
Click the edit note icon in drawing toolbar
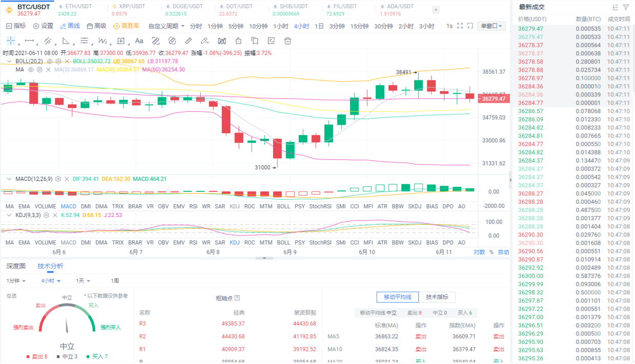pos(271,41)
